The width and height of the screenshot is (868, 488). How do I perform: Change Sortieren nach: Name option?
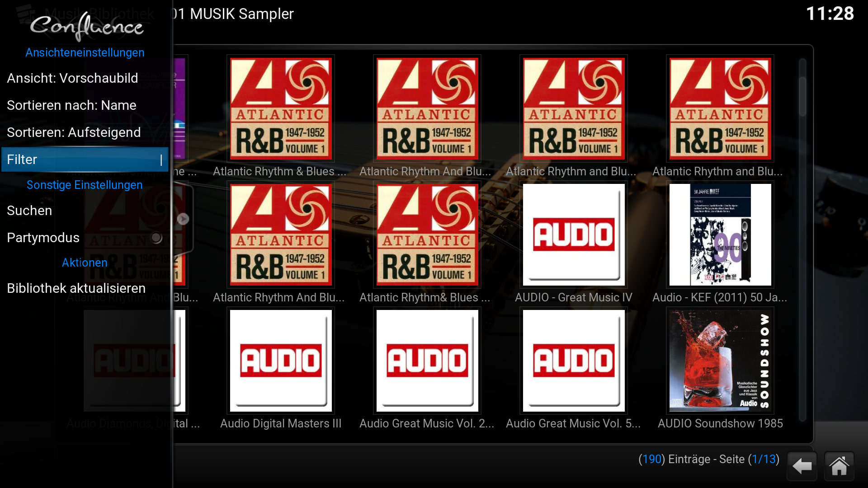(x=85, y=105)
